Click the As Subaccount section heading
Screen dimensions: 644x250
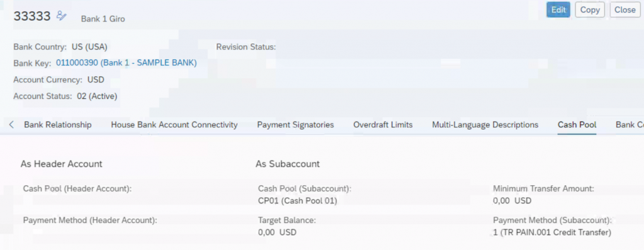point(287,164)
